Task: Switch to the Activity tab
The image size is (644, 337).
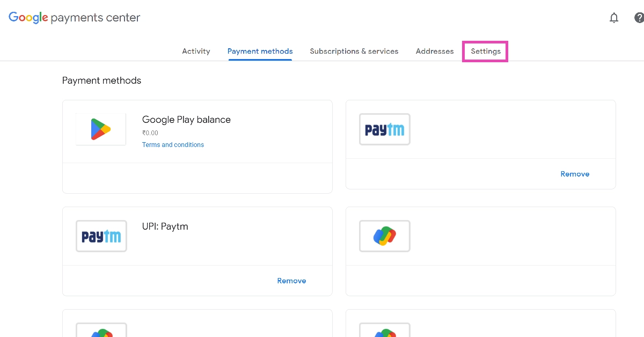Action: pyautogui.click(x=196, y=52)
